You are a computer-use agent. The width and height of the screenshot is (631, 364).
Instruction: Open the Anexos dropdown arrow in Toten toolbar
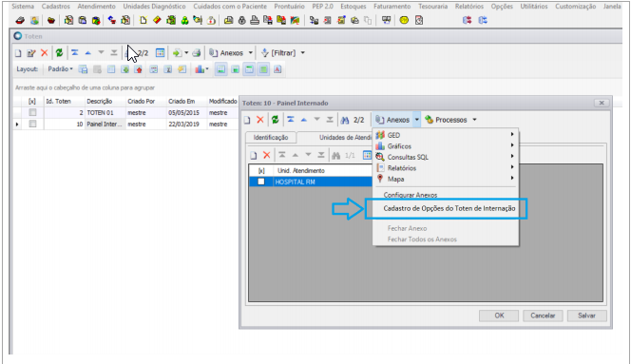251,53
